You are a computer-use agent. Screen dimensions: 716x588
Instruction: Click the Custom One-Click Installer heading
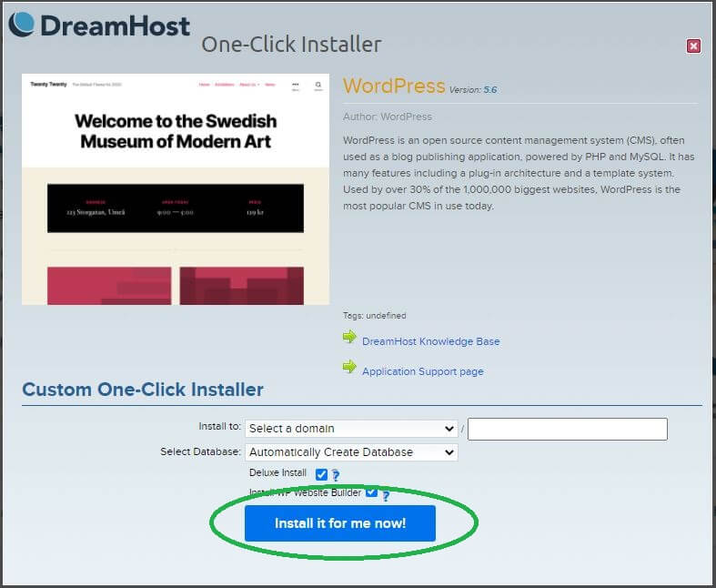143,390
